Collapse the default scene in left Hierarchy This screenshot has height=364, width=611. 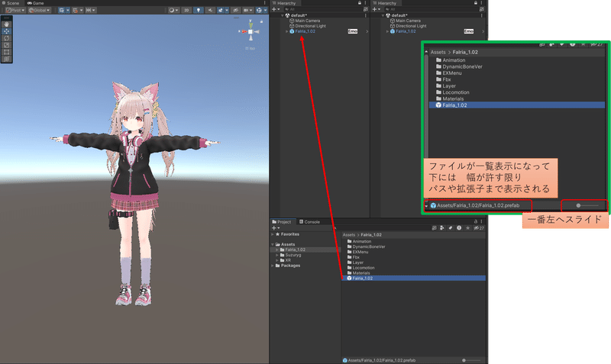tap(283, 15)
